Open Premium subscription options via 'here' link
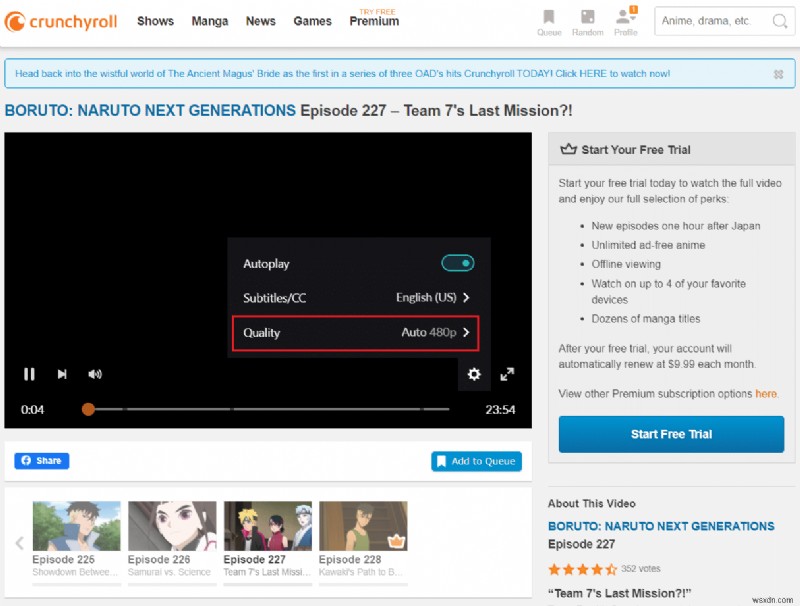The height and width of the screenshot is (606, 800). coord(766,393)
